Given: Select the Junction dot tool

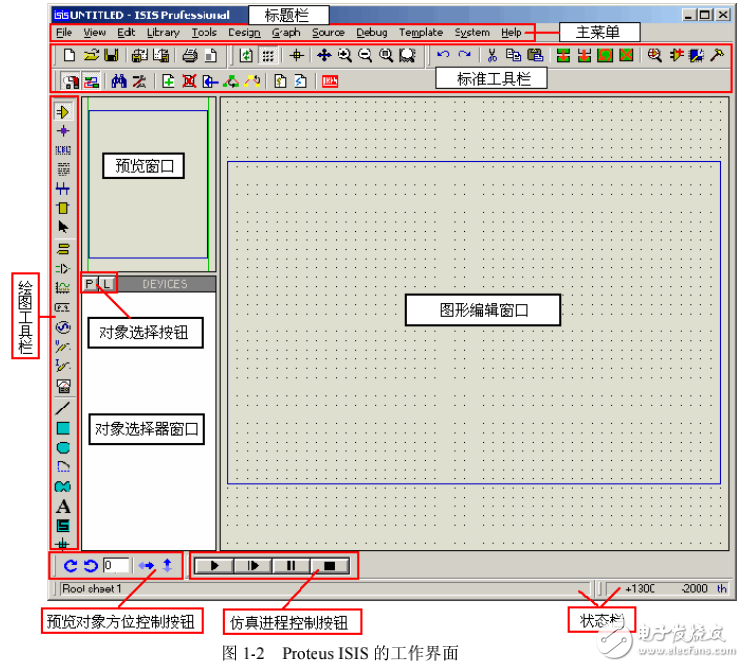Looking at the screenshot, I should coord(63,131).
